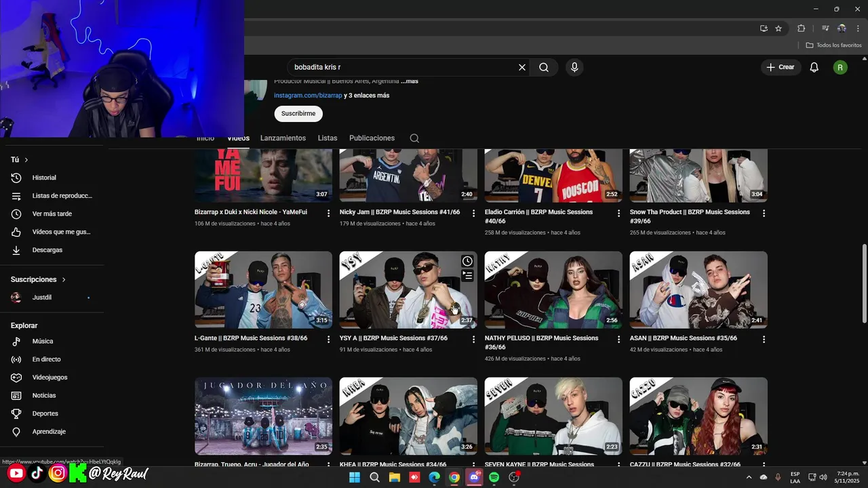Open File Explorer from taskbar
Viewport: 868px width, 488px height.
(x=395, y=477)
